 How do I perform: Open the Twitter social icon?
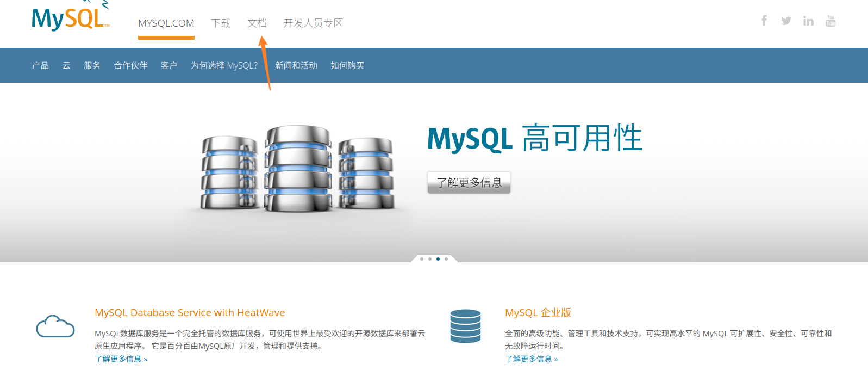[786, 21]
